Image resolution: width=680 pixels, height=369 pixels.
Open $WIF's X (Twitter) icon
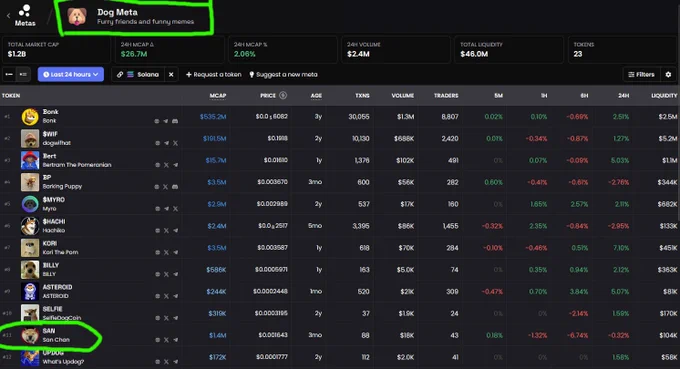pos(175,143)
